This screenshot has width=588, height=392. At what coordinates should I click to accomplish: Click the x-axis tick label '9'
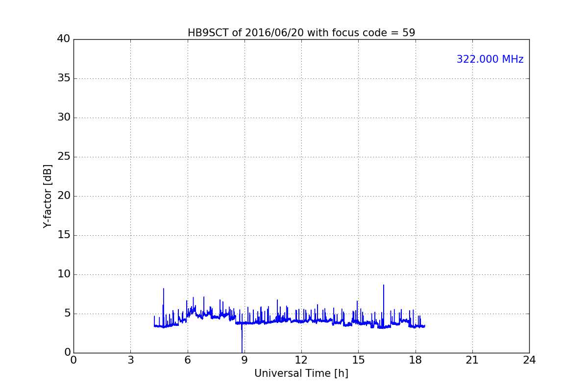click(x=245, y=360)
